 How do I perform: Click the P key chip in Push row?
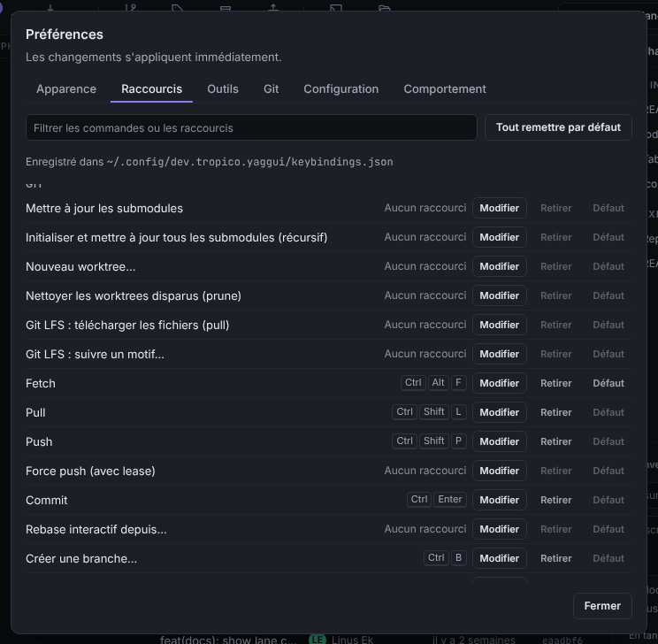pos(459,441)
